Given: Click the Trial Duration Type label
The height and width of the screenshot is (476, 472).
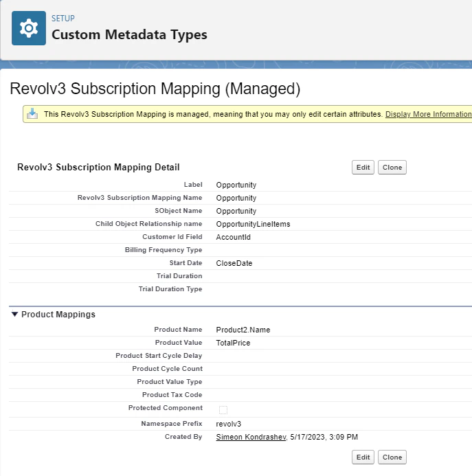Looking at the screenshot, I should click(170, 289).
